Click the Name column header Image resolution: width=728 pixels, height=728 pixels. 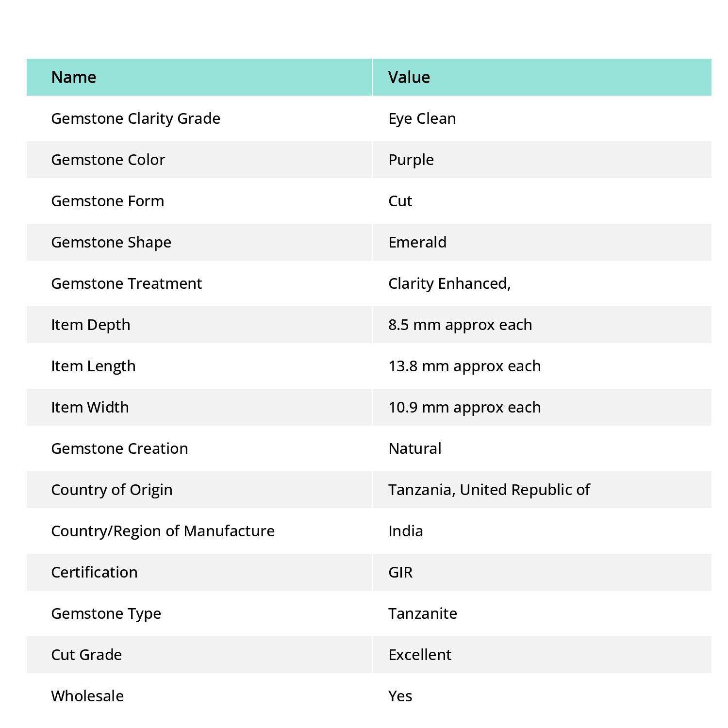[x=74, y=77]
